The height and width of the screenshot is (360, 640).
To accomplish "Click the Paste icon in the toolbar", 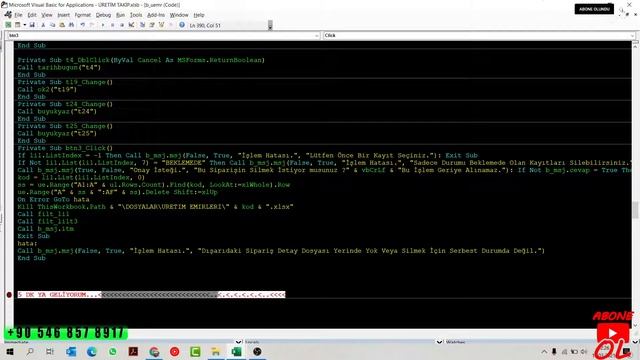I will [62, 25].
